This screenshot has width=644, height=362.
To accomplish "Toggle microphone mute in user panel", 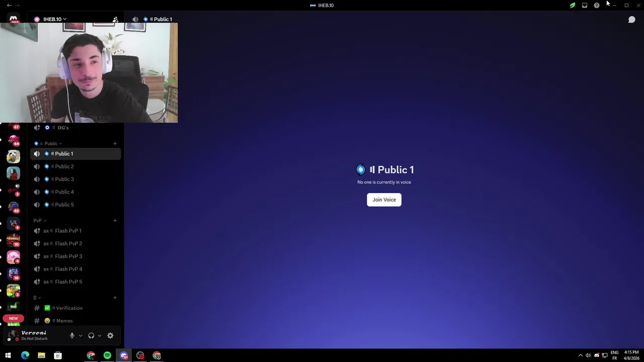I will tap(72, 335).
